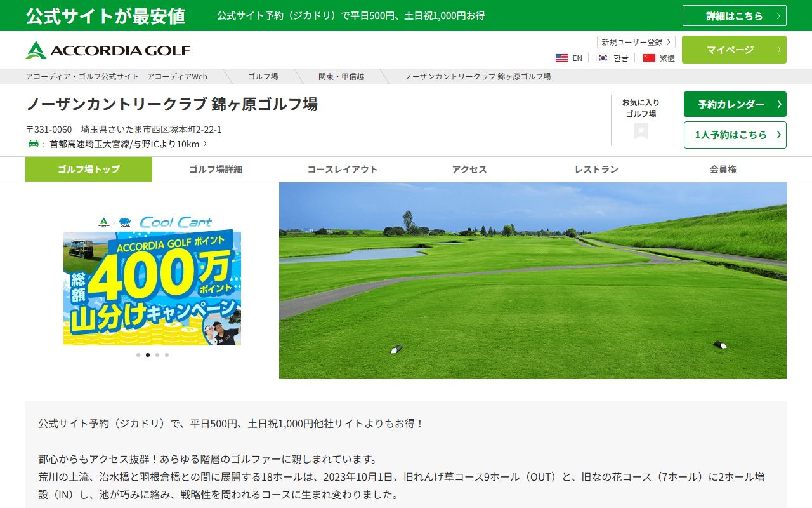
Task: Click the ノーザンカントリークラブ 錦ヶ原ゴルフ場 heading
Action: click(x=172, y=104)
